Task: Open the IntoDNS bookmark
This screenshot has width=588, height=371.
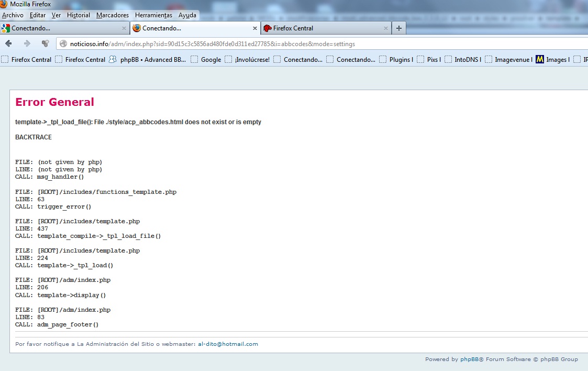Action: pyautogui.click(x=463, y=59)
